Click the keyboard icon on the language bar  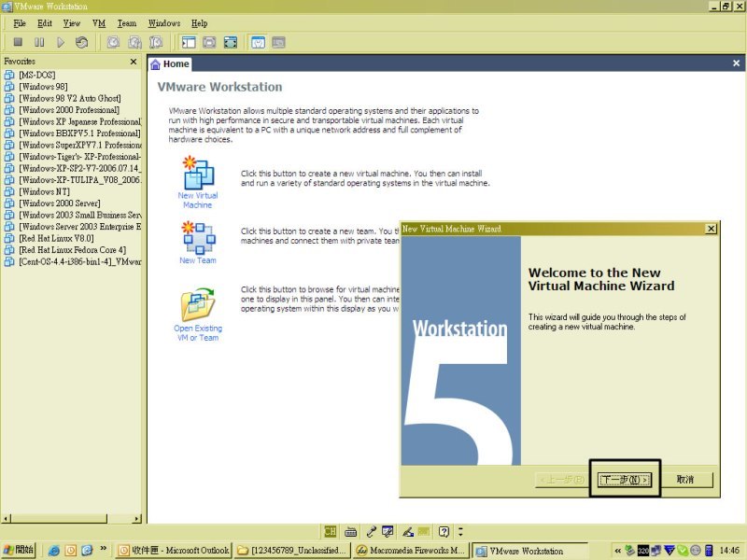click(351, 531)
